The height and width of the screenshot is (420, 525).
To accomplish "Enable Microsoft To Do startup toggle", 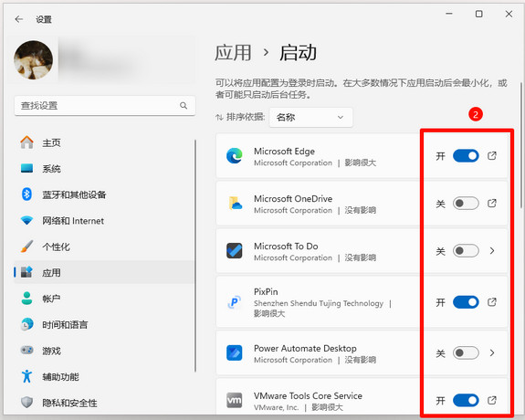I will tap(466, 251).
